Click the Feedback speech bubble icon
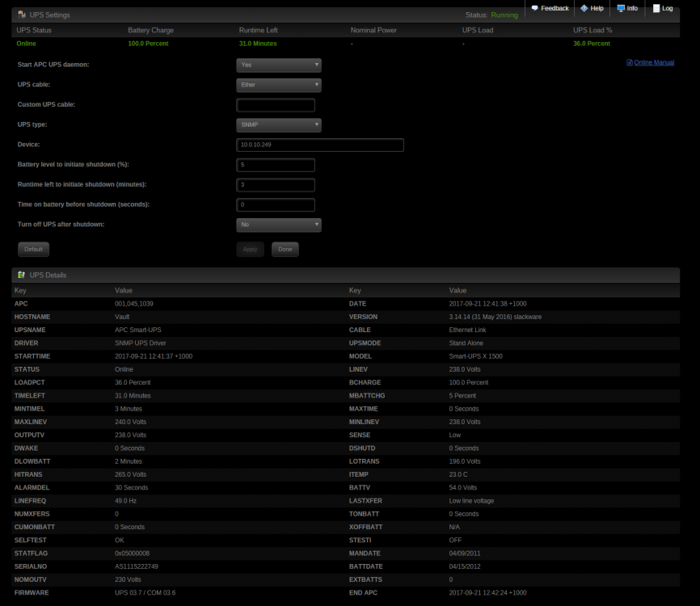Viewport: 700px width, 606px height. click(534, 8)
